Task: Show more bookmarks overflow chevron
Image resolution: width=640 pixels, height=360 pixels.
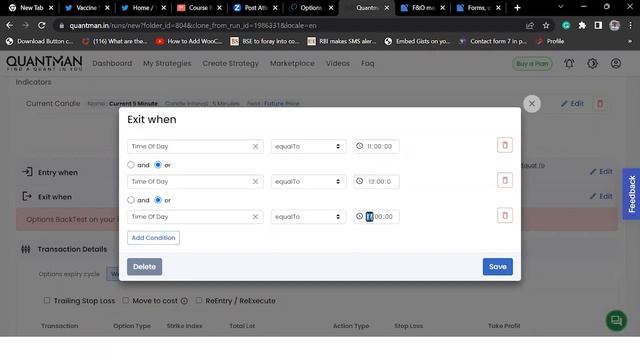Action: pos(630,41)
